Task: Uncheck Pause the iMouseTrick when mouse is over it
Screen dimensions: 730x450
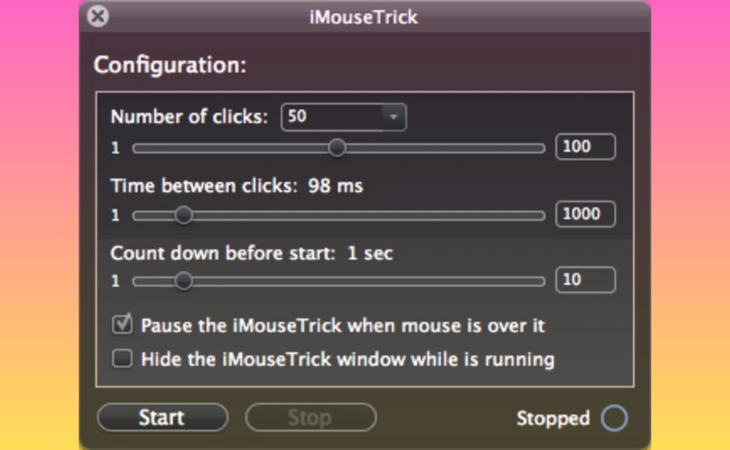Action: [x=122, y=324]
